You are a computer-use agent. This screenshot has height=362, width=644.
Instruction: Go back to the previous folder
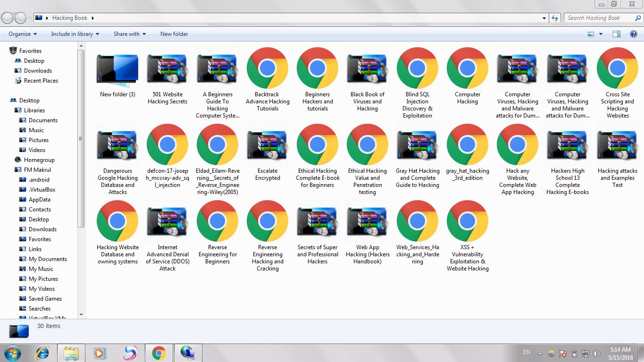8,18
